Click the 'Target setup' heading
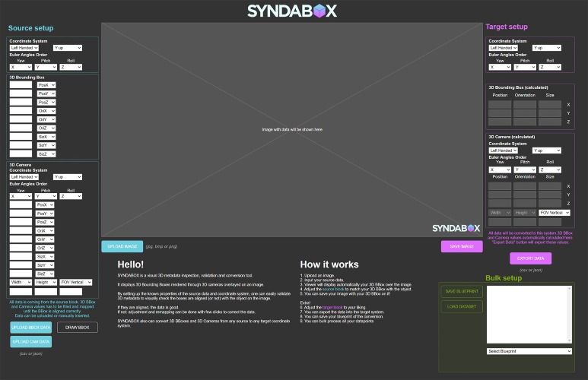This screenshot has height=380, width=588. click(507, 27)
